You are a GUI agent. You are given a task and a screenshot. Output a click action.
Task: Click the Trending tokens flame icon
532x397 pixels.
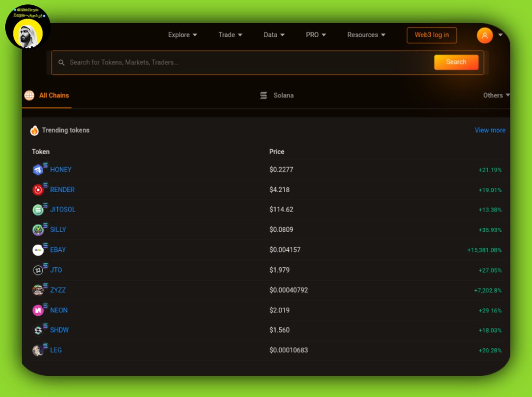click(x=34, y=130)
